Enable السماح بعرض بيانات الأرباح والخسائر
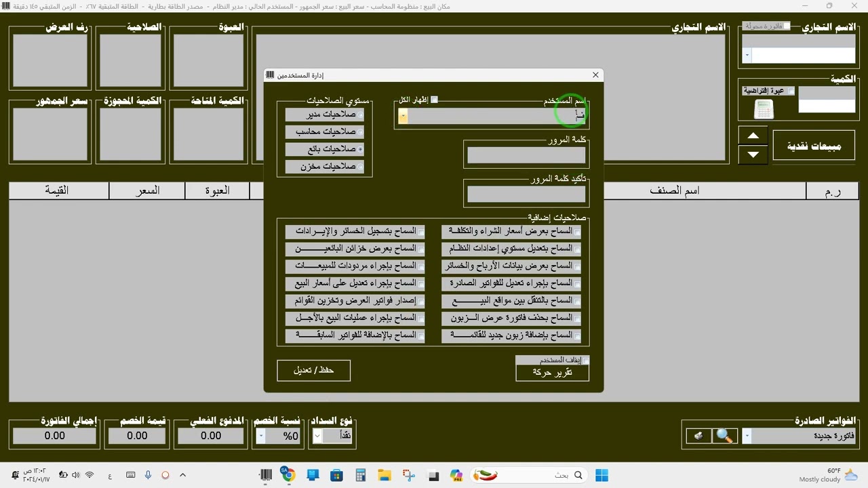Image resolution: width=868 pixels, height=488 pixels. coord(511,266)
